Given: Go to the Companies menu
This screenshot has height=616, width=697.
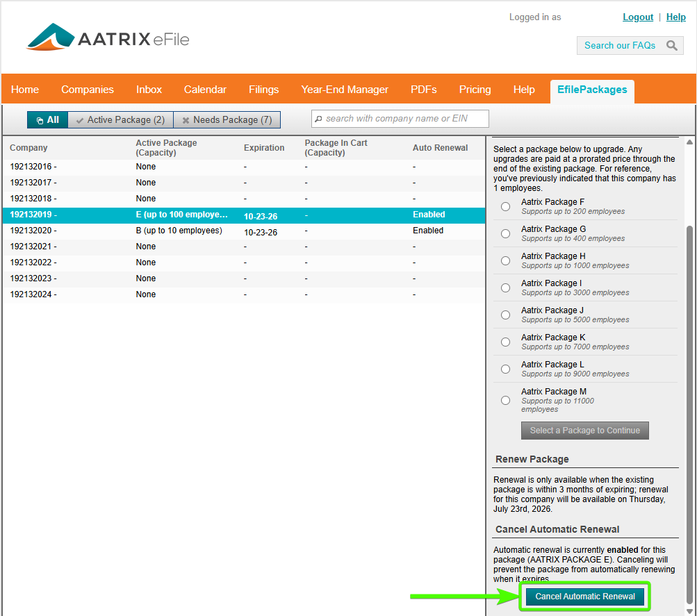Looking at the screenshot, I should [88, 90].
